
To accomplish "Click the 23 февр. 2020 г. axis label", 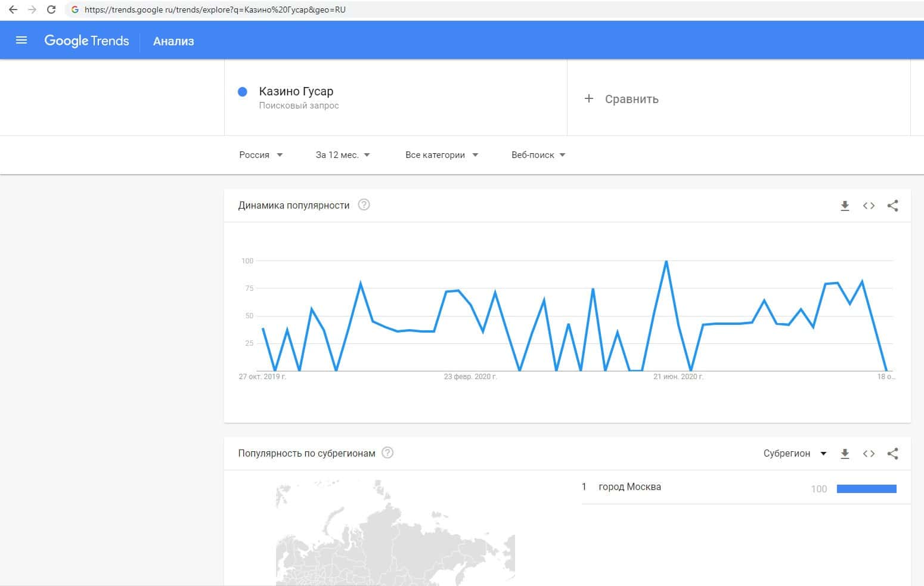I will click(470, 377).
